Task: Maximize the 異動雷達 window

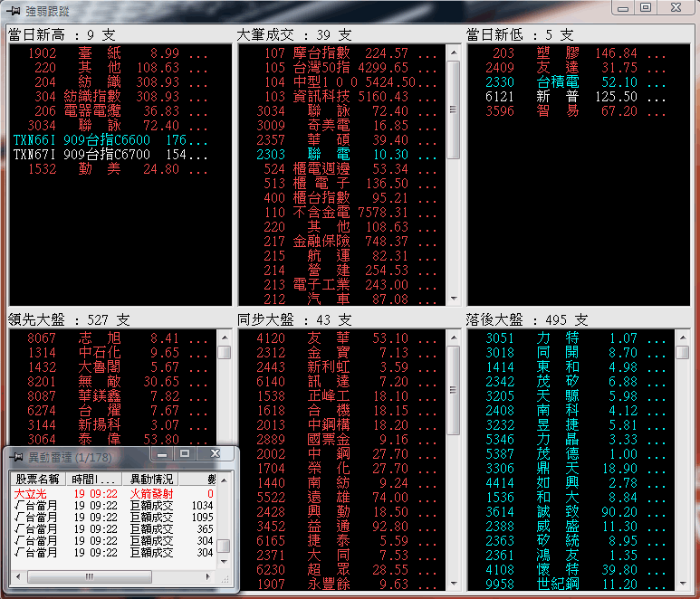Action: (x=185, y=452)
